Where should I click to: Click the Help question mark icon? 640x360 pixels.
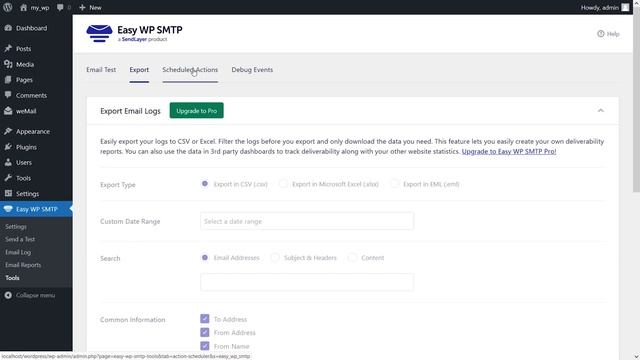tap(600, 34)
